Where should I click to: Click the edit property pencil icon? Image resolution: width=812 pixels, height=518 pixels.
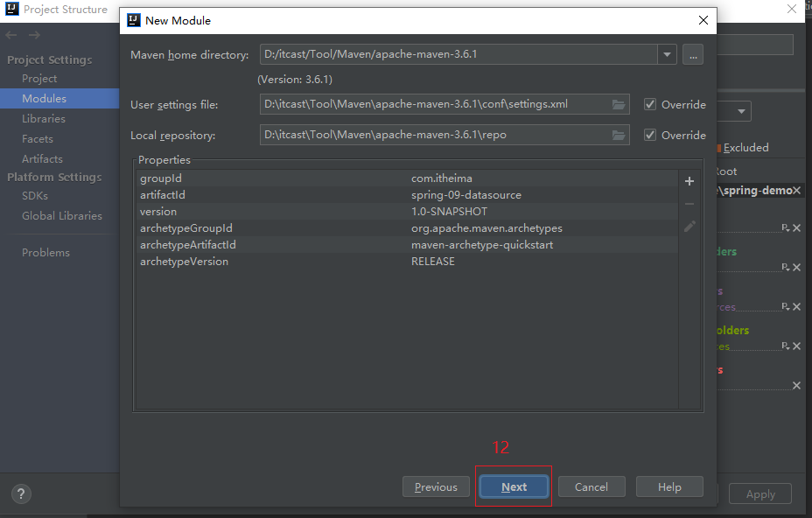click(689, 227)
